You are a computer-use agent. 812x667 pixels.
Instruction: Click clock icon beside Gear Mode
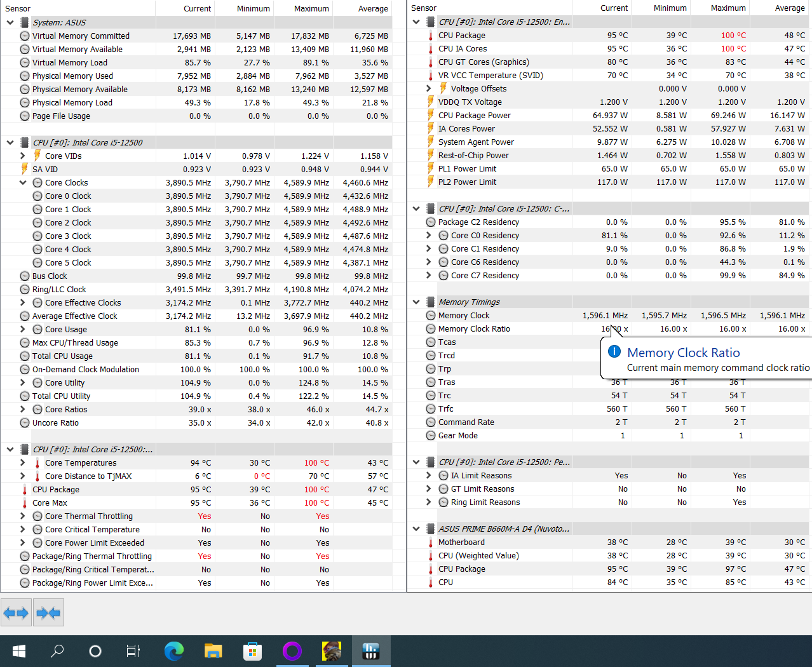[431, 436]
